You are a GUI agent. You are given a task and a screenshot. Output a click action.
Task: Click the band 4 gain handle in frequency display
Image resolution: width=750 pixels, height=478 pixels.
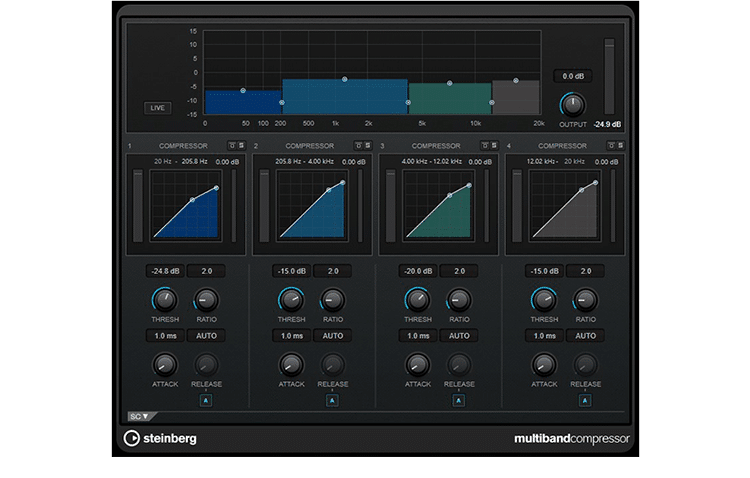tap(516, 81)
